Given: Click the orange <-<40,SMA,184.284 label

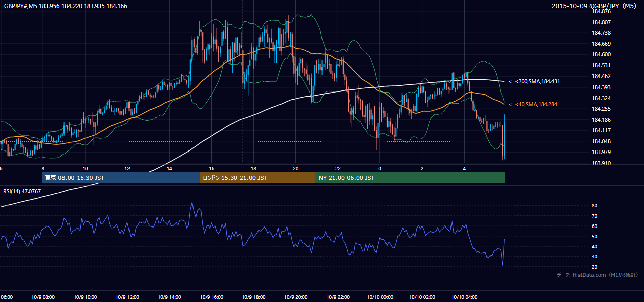Looking at the screenshot, I should click(x=534, y=104).
